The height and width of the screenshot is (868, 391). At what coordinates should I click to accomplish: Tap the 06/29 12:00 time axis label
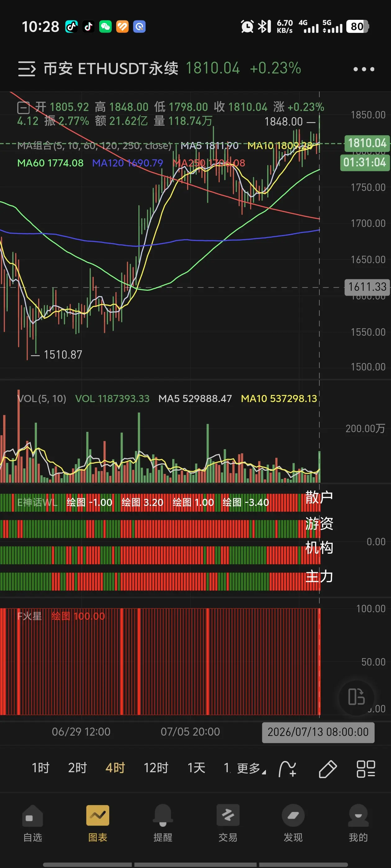[x=81, y=732]
